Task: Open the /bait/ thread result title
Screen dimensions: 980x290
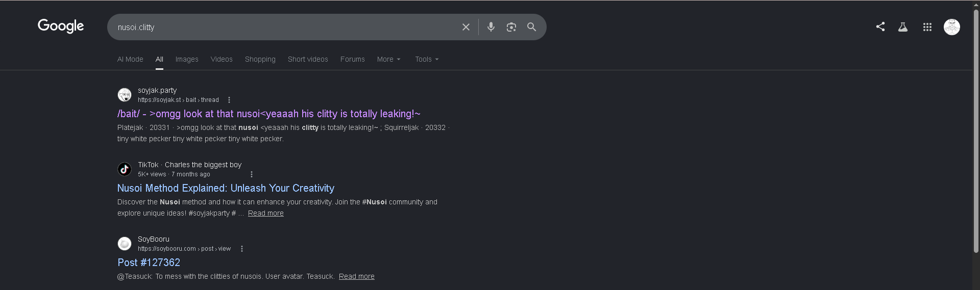Action: [269, 114]
